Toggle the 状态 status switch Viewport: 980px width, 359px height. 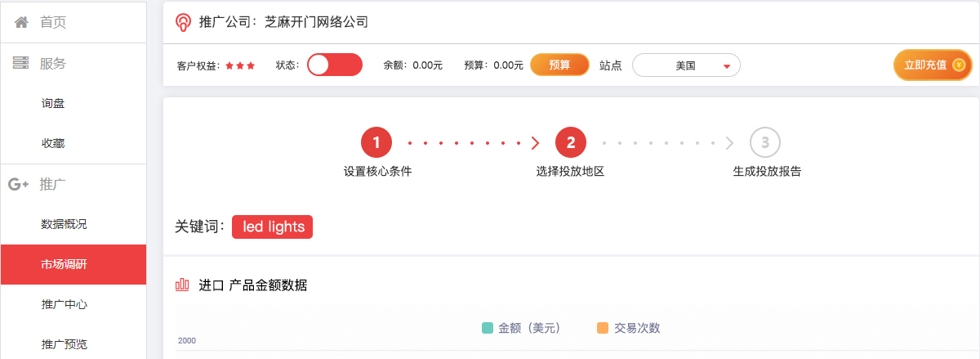pyautogui.click(x=334, y=65)
